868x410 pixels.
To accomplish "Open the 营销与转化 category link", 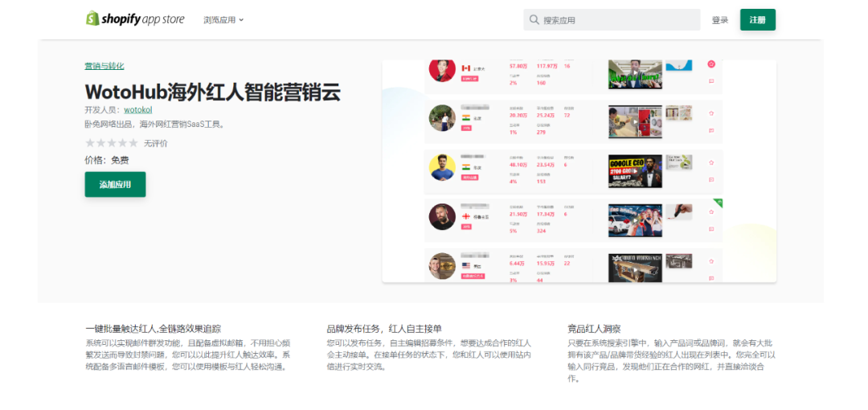I will click(x=104, y=66).
